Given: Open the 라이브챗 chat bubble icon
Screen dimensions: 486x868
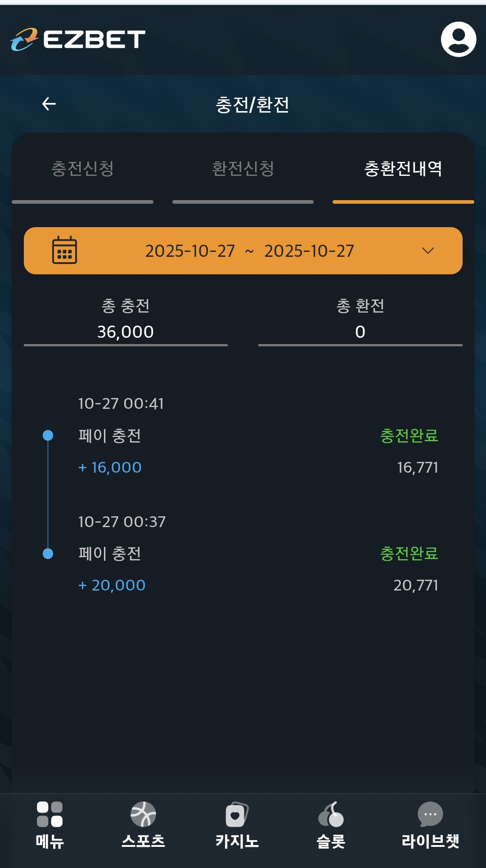Looking at the screenshot, I should (x=430, y=814).
